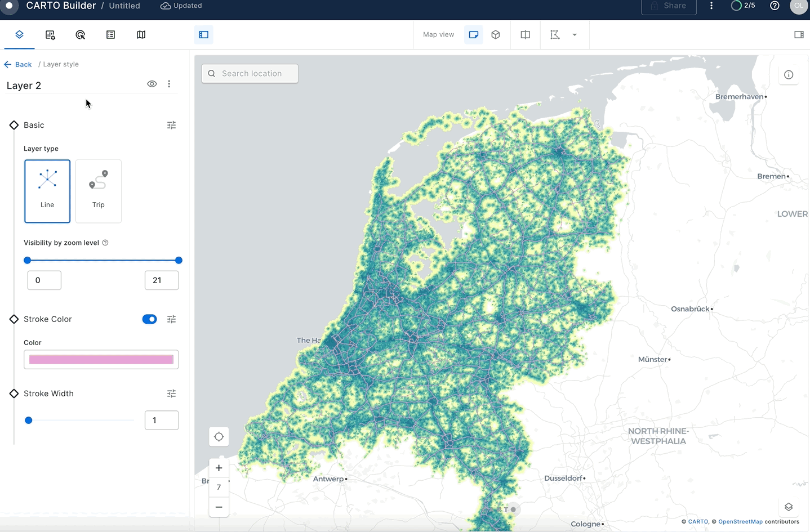Open the stroke color swatch picker
This screenshot has height=532, width=810.
pyautogui.click(x=101, y=359)
